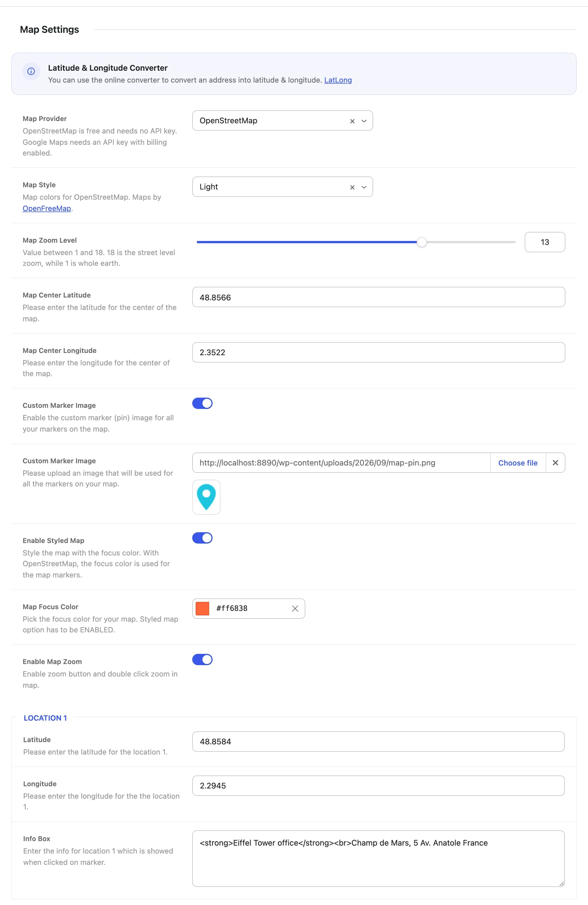
Task: Open the orange #ff6838 color swatch
Action: (x=202, y=608)
